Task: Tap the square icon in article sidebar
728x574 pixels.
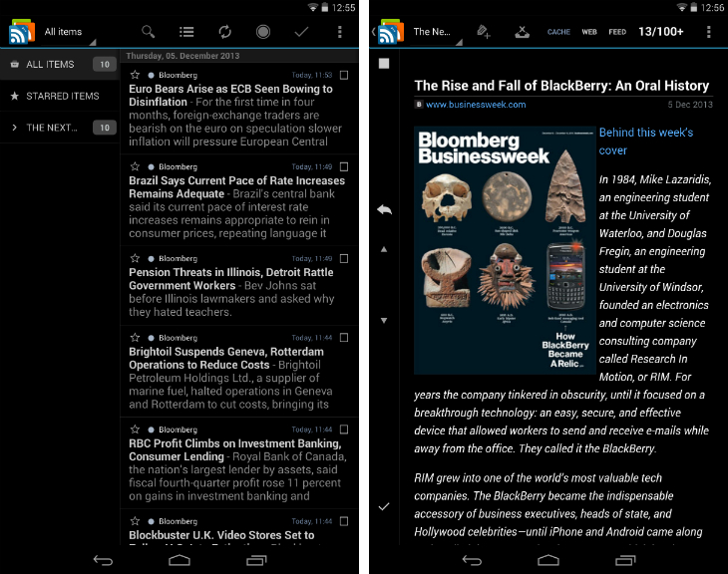Action: 384,64
